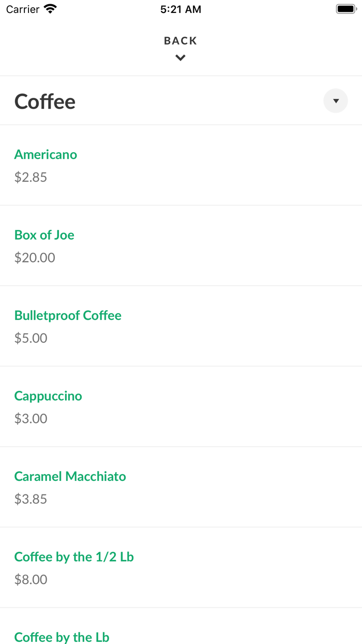Image resolution: width=362 pixels, height=644 pixels.
Task: Tap the clock showing 5:21 AM
Action: (x=180, y=9)
